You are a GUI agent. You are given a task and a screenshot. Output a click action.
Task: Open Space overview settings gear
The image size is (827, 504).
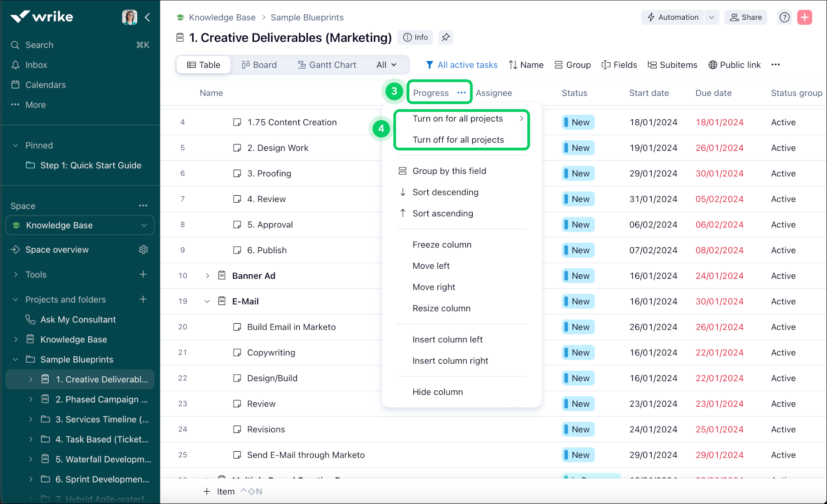[x=144, y=249]
